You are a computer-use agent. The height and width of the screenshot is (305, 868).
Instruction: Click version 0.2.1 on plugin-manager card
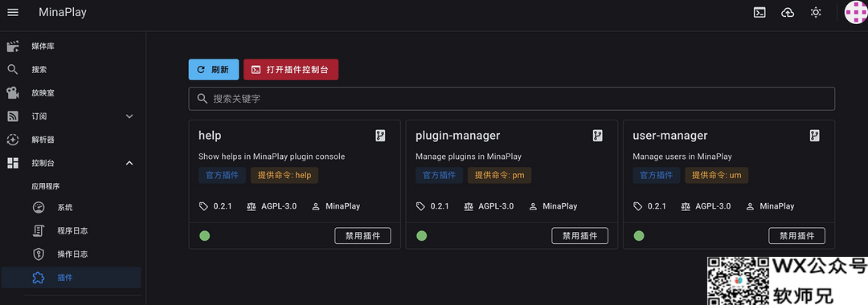coord(440,206)
